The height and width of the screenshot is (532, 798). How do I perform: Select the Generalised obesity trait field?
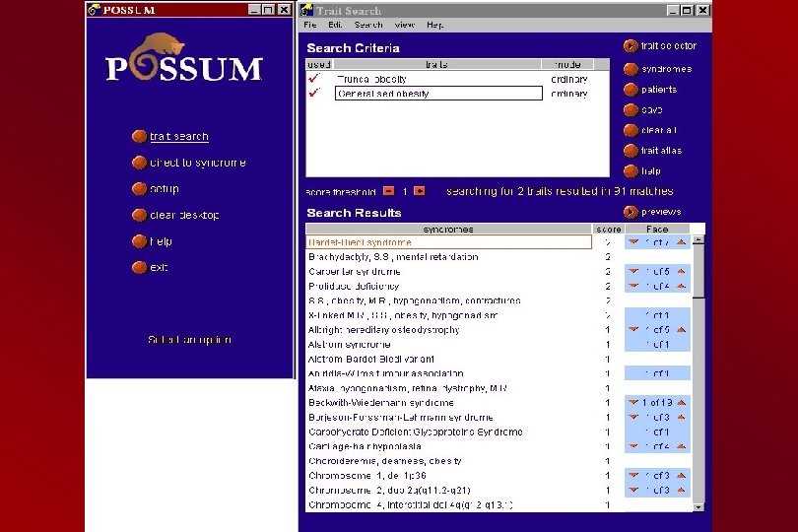438,94
